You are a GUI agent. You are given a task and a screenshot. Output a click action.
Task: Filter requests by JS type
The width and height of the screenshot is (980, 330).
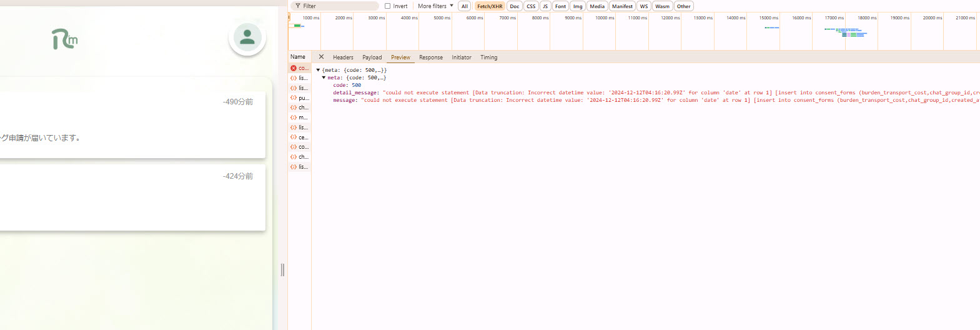coord(545,6)
